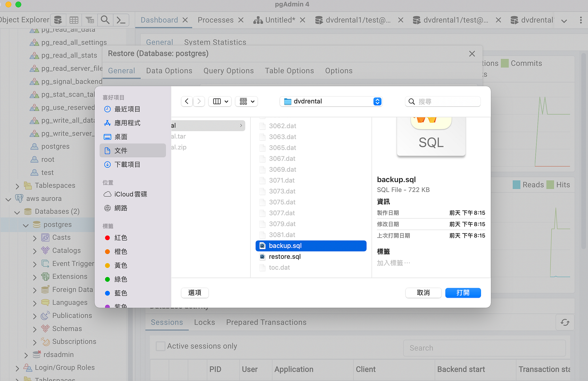Screen dimensions: 588x381
Task: Open the item grouping dropdown
Action: pos(247,101)
